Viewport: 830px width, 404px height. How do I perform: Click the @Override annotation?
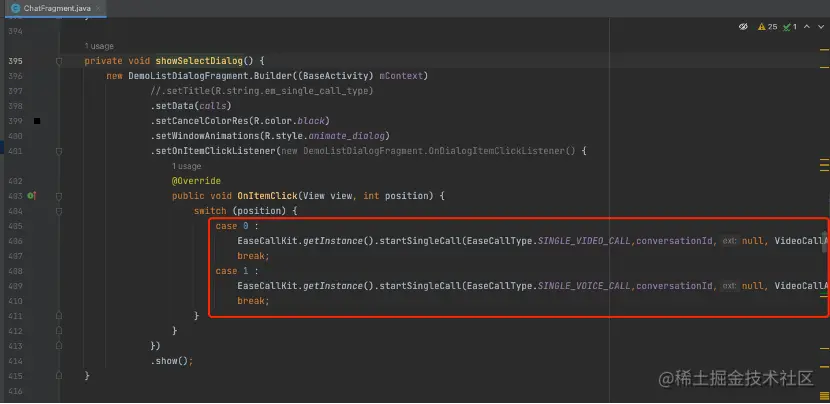pyautogui.click(x=196, y=181)
